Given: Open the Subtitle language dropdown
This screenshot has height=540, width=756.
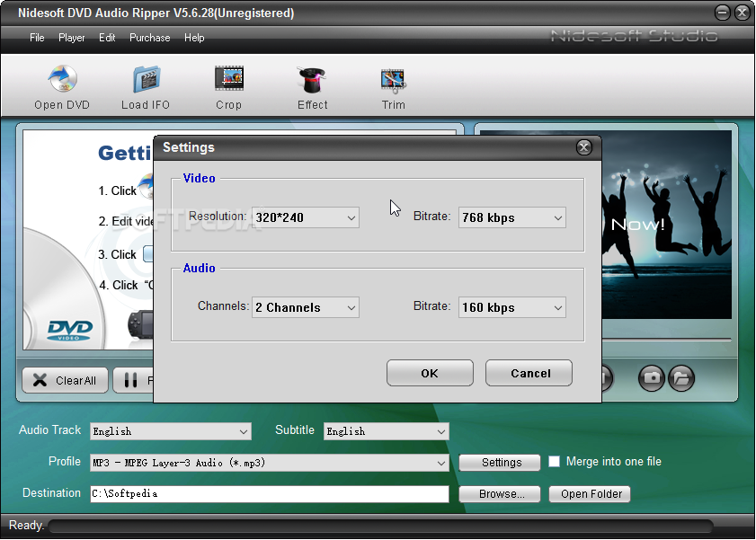Looking at the screenshot, I should pyautogui.click(x=387, y=431).
